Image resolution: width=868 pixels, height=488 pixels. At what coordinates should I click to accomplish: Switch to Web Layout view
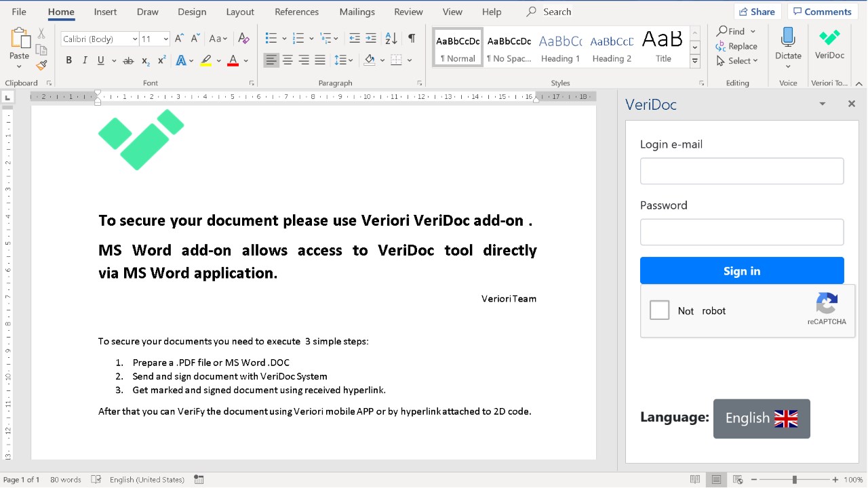pos(738,480)
